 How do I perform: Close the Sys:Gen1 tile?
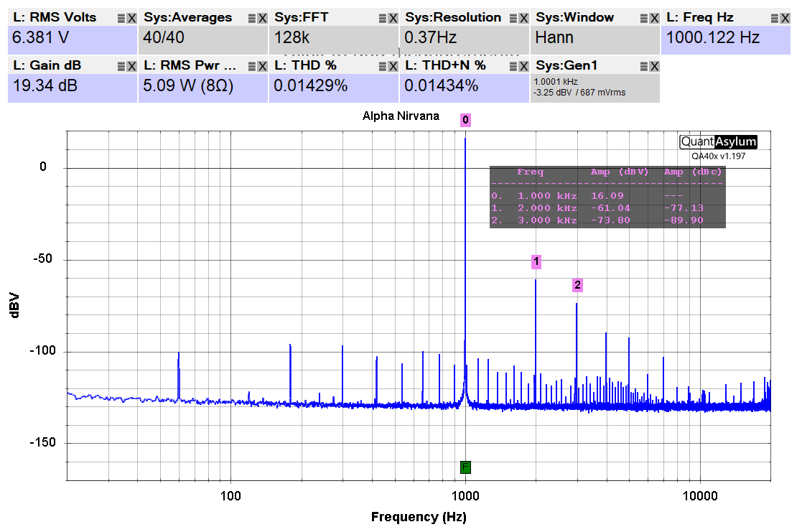coord(654,67)
